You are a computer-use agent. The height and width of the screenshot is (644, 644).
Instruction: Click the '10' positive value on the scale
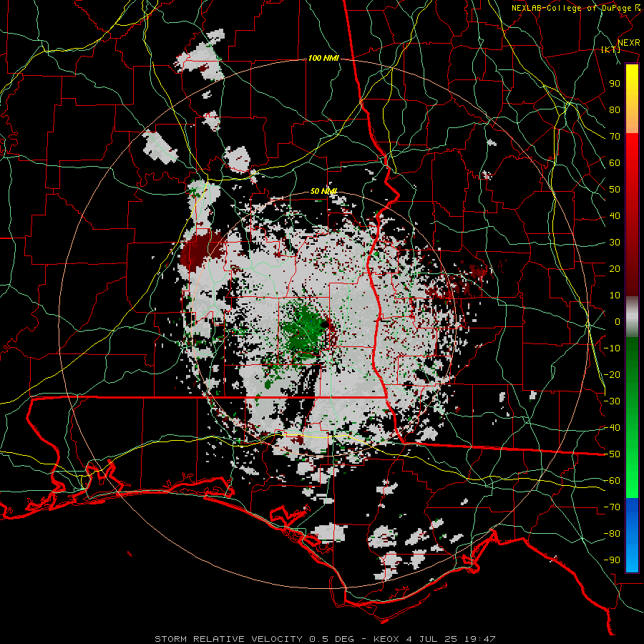[615, 296]
